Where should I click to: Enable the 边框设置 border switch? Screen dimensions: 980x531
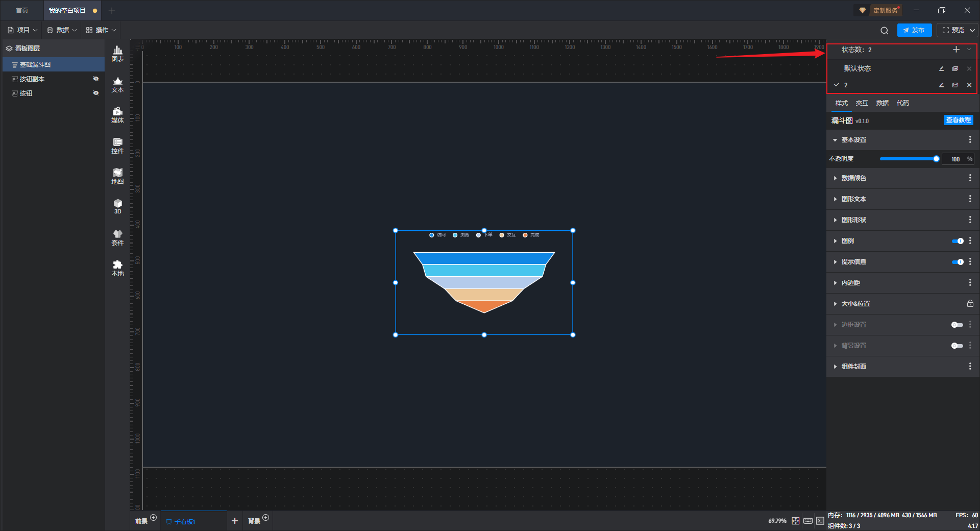[957, 325]
